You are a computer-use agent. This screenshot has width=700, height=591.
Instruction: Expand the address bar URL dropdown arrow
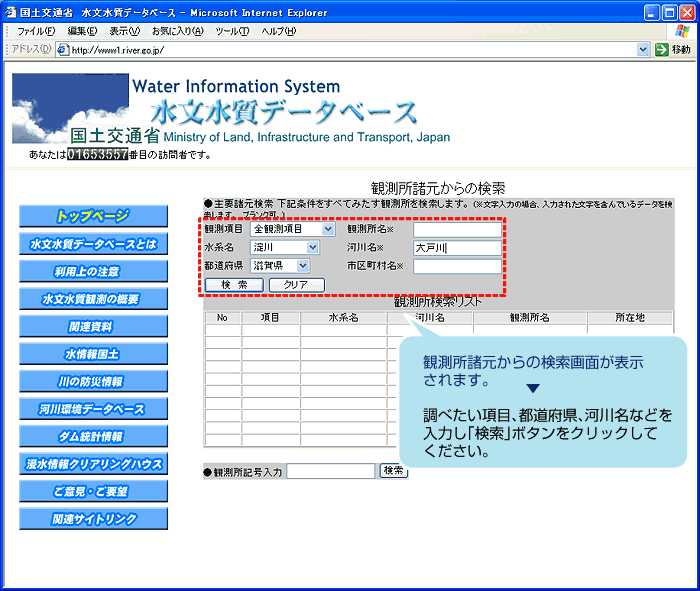[643, 49]
